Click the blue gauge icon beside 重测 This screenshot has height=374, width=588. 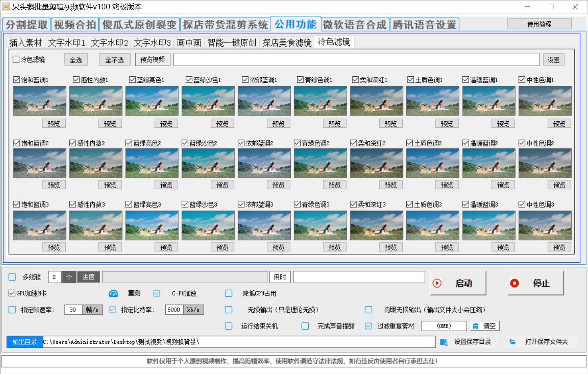114,293
